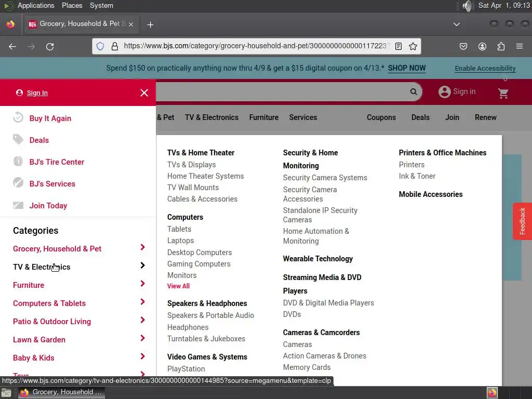Expand Baby & Kids chevron
The height and width of the screenshot is (399, 532).
click(x=142, y=356)
